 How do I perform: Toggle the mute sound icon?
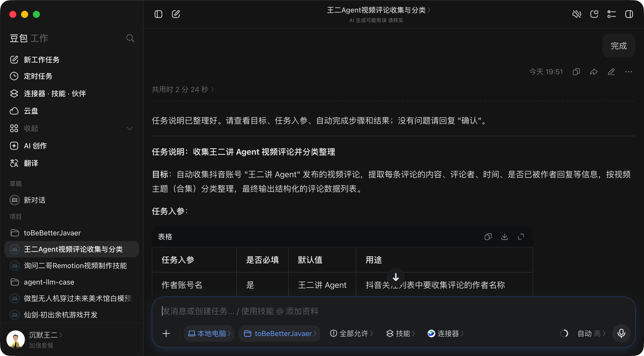[577, 14]
